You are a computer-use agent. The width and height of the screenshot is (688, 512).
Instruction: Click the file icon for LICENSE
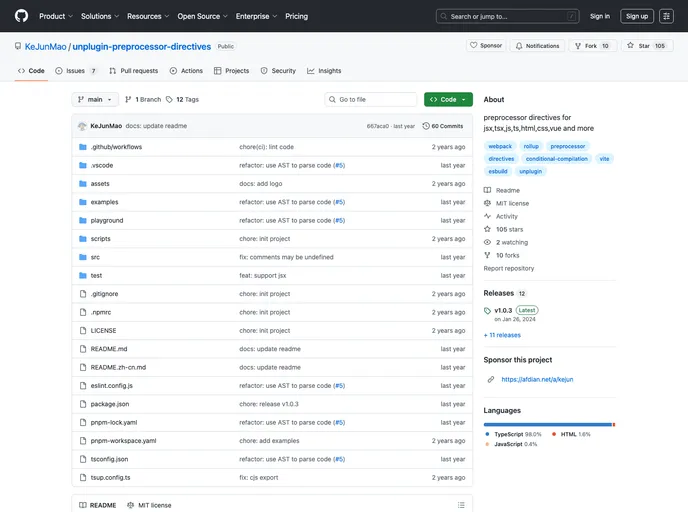point(82,330)
